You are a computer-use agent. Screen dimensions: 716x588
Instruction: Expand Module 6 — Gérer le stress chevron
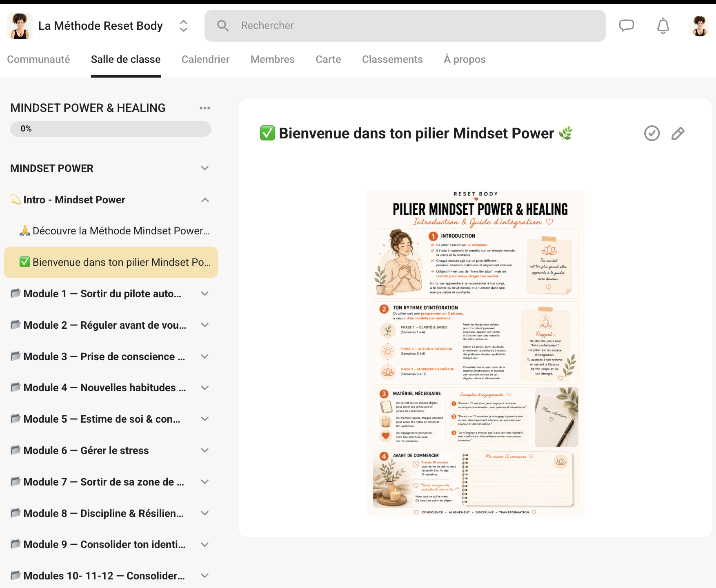point(205,450)
